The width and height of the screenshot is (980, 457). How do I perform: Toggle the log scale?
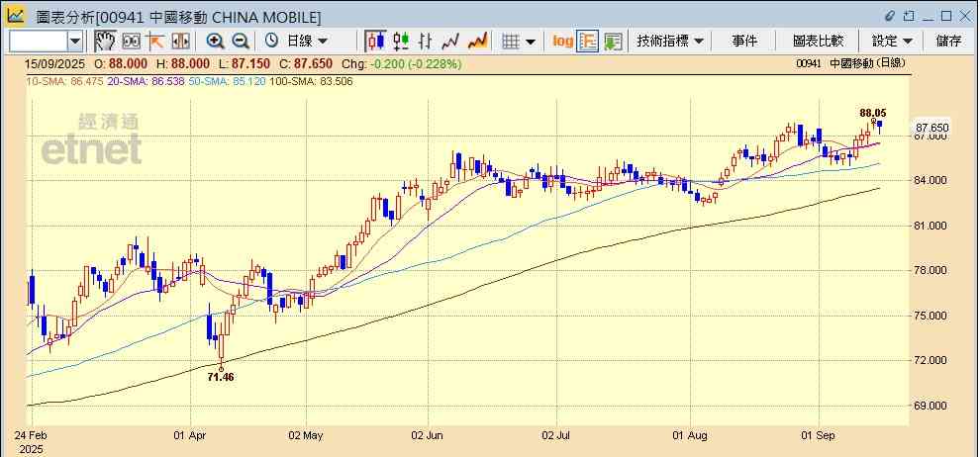click(562, 42)
